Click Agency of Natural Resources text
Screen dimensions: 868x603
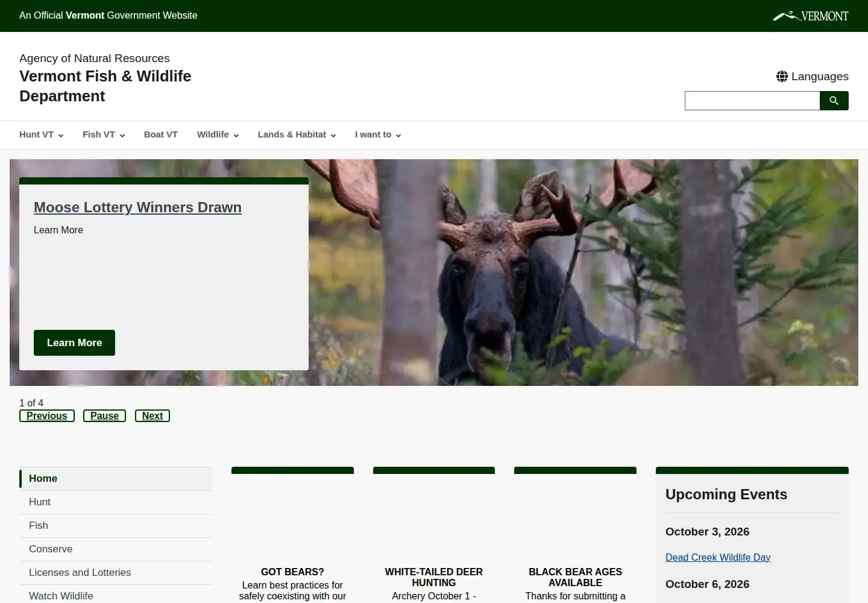pos(94,58)
